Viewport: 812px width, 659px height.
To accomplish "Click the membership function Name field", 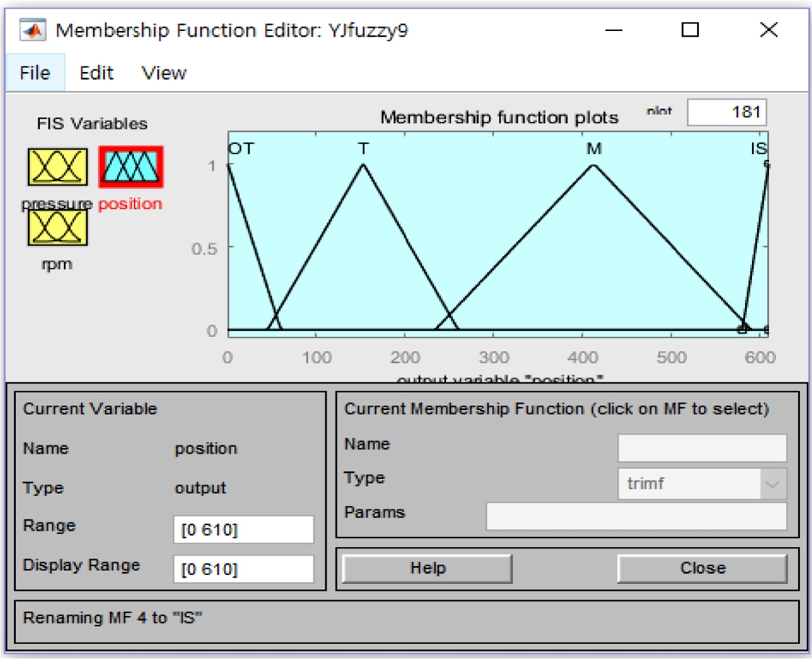I will click(x=702, y=448).
